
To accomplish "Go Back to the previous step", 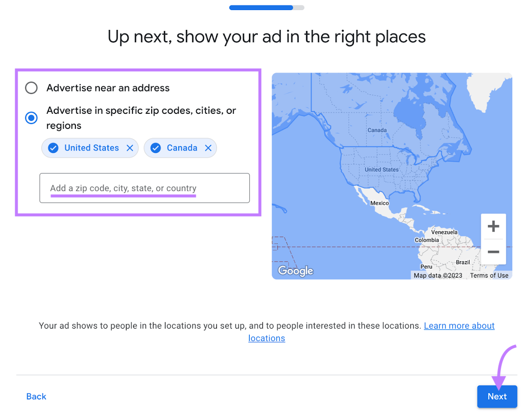I will point(36,396).
